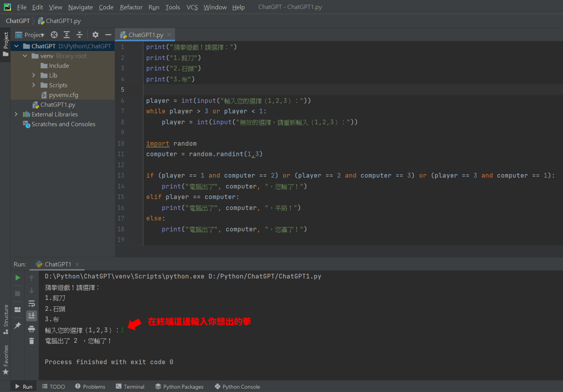
Task: Open the Terminal tool window button
Action: point(130,387)
